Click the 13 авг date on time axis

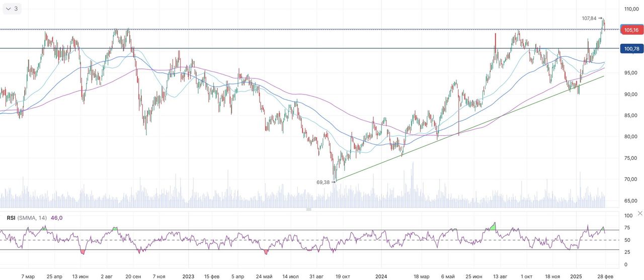click(x=500, y=276)
